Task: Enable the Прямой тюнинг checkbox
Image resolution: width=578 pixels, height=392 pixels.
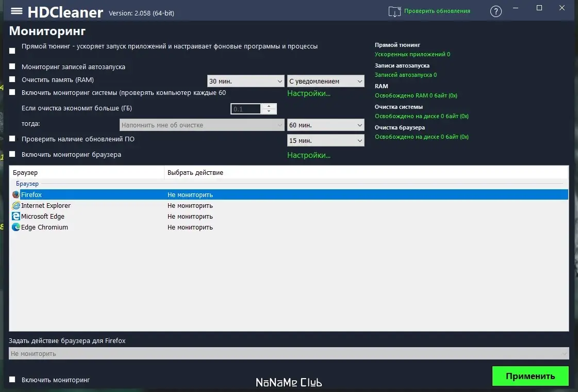Action: [12, 51]
